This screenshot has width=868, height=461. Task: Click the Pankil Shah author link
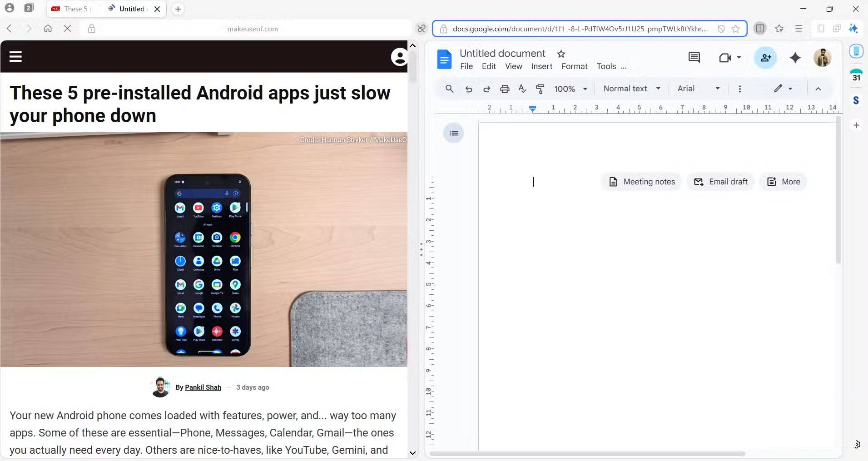(x=203, y=387)
